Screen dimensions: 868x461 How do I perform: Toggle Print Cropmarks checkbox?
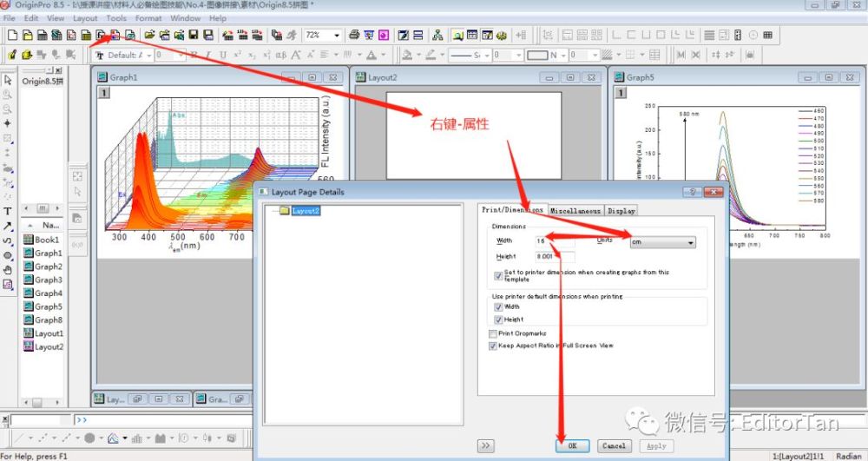493,333
